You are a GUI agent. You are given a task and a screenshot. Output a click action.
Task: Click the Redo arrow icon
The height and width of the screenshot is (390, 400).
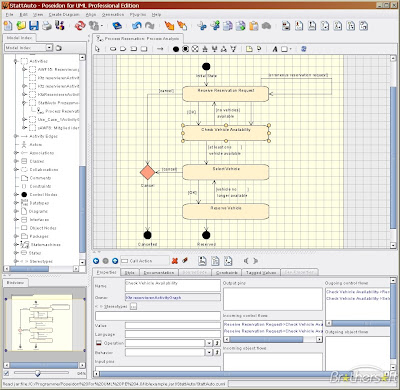click(150, 26)
